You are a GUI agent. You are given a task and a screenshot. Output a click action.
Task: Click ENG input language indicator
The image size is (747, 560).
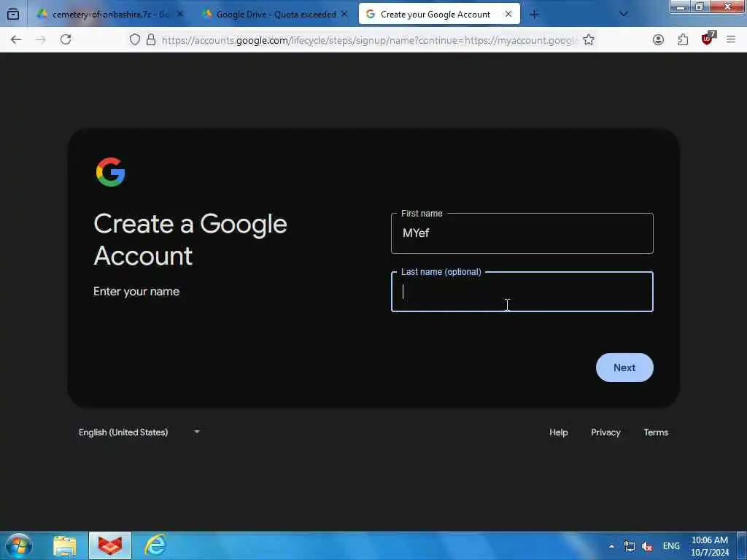pos(671,546)
